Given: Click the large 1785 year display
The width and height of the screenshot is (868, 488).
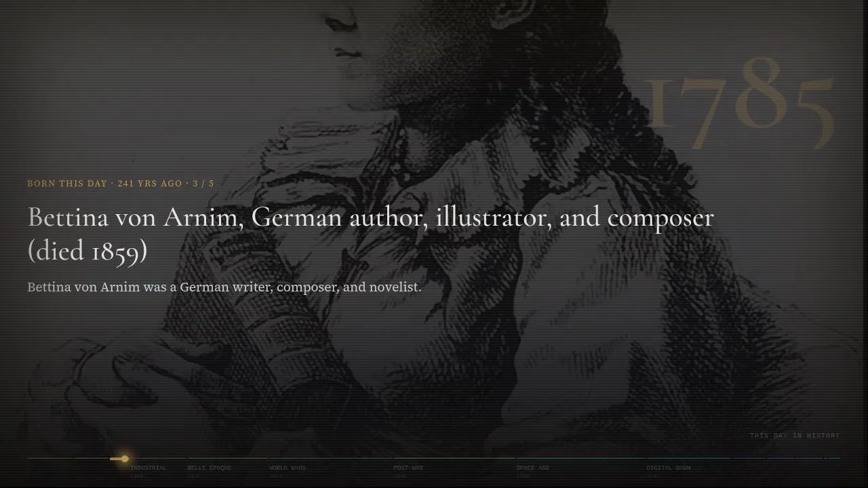Looking at the screenshot, I should 739,102.
